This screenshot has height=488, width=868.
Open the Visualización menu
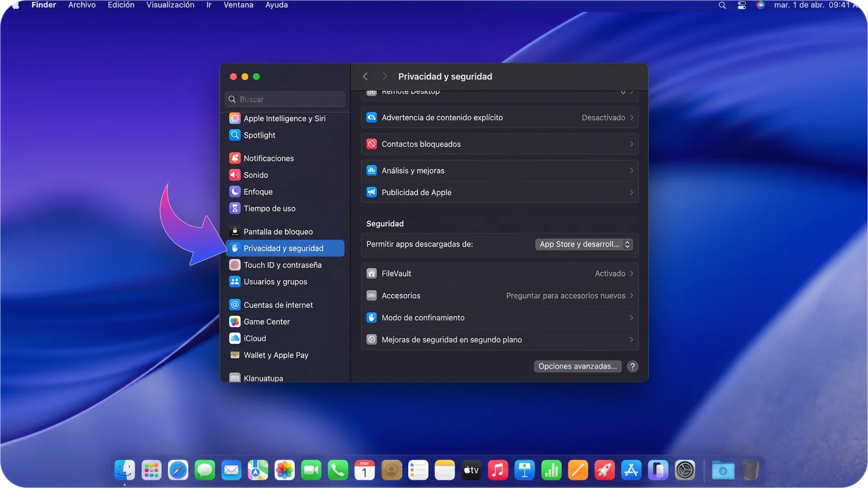(x=170, y=5)
